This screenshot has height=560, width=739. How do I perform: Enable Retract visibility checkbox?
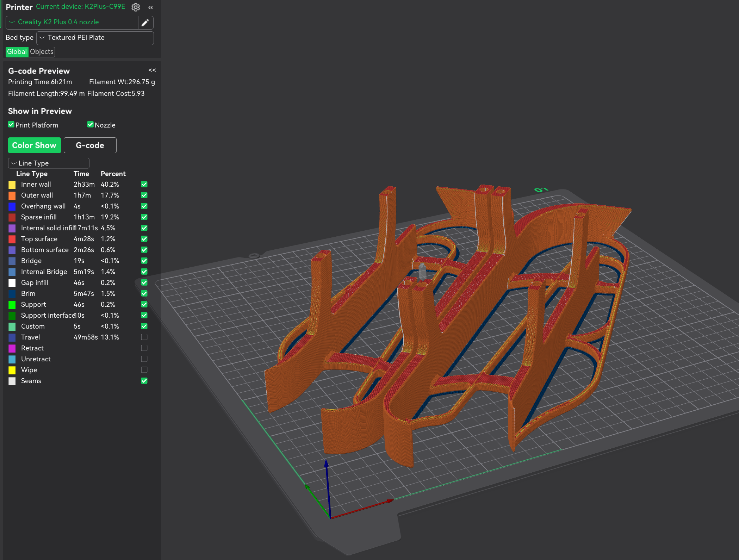coord(144,348)
